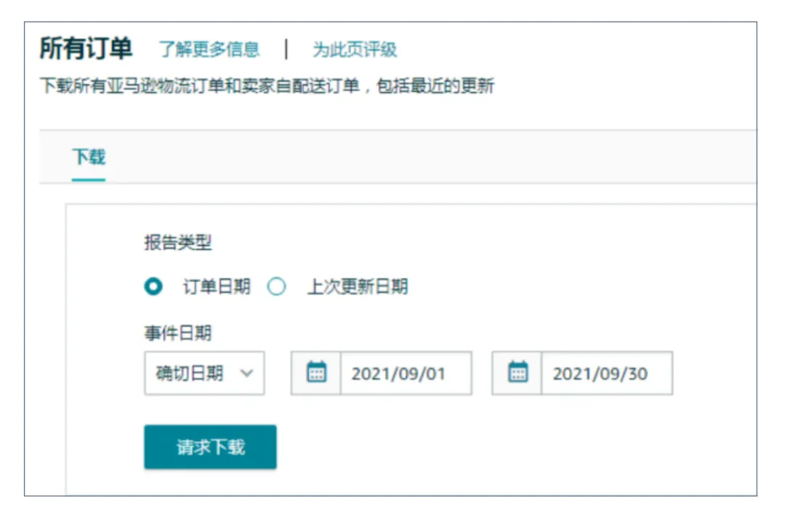
Task: Click the 报告类型 label
Action: click(178, 243)
